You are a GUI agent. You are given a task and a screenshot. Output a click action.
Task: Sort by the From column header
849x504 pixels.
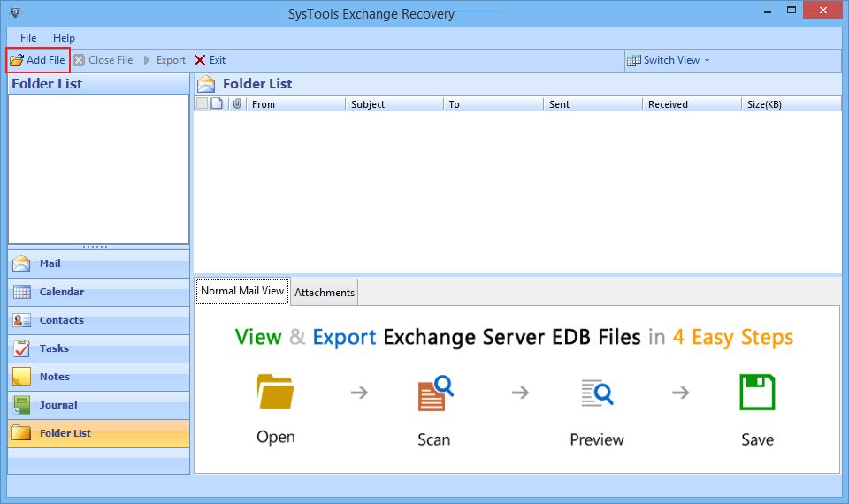click(295, 104)
